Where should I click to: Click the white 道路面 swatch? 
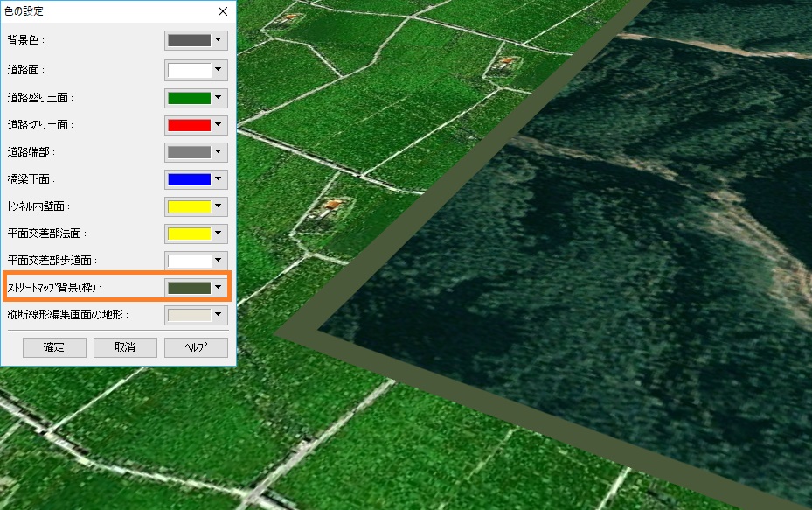pos(189,71)
